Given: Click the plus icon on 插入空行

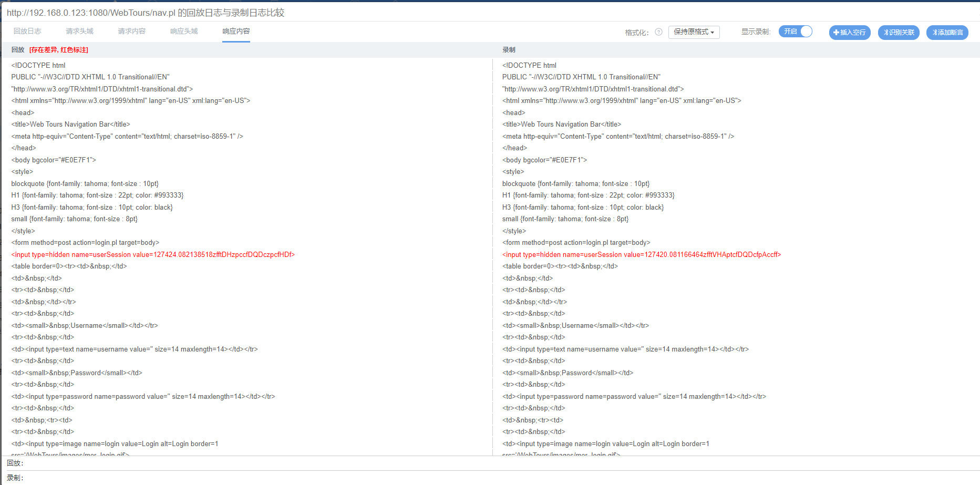Looking at the screenshot, I should pyautogui.click(x=836, y=33).
